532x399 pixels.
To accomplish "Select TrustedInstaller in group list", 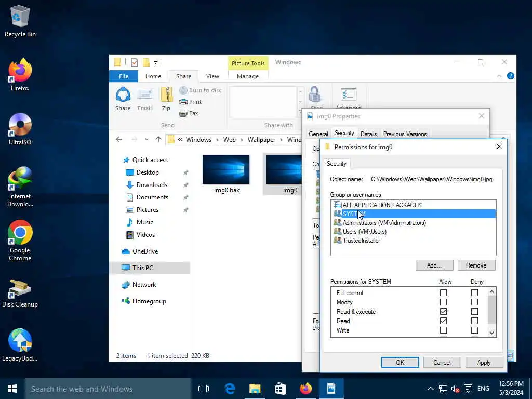I will coord(413,240).
